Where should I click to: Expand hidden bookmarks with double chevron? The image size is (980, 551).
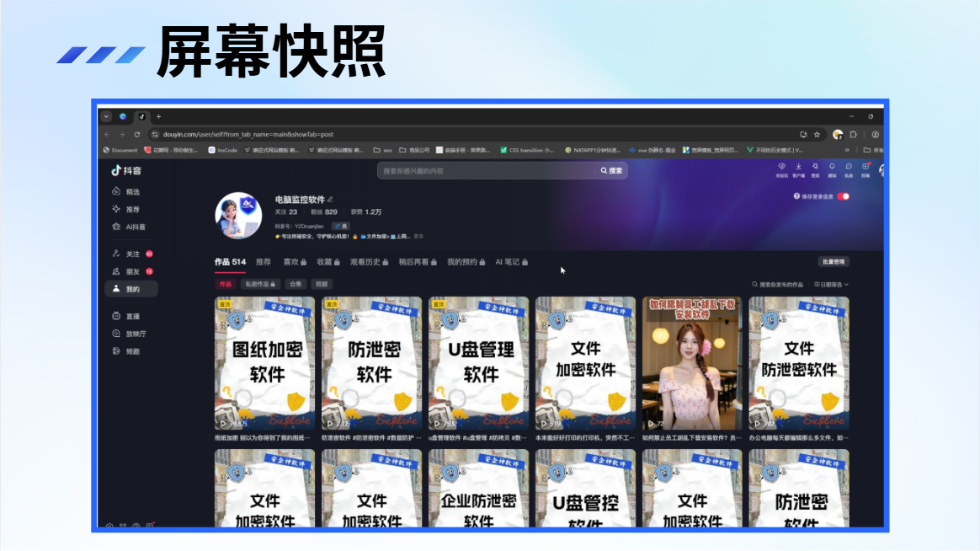(x=847, y=150)
